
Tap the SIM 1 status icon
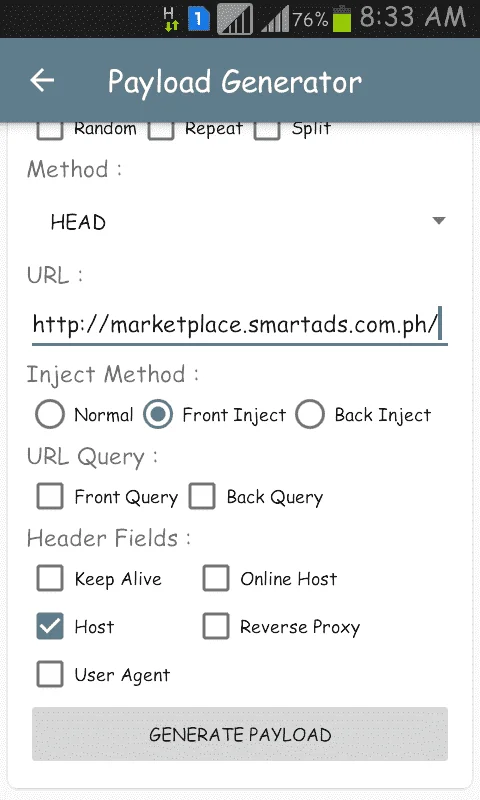click(x=198, y=19)
